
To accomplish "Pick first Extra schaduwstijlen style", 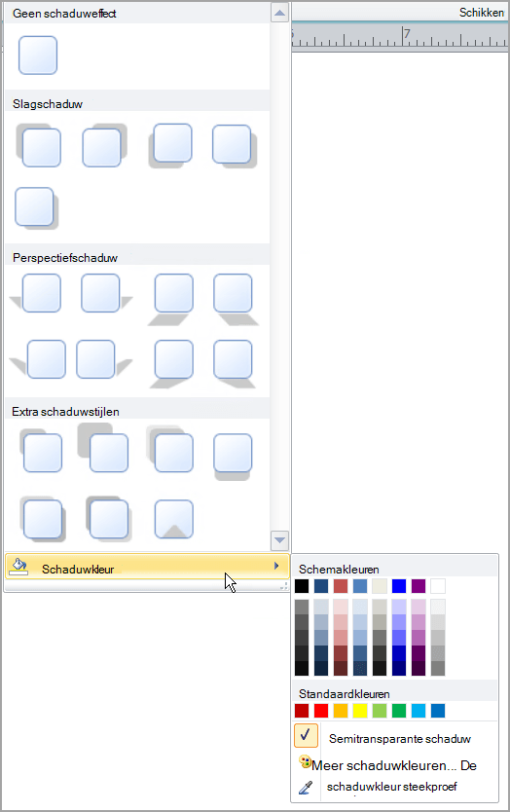I will (41, 451).
